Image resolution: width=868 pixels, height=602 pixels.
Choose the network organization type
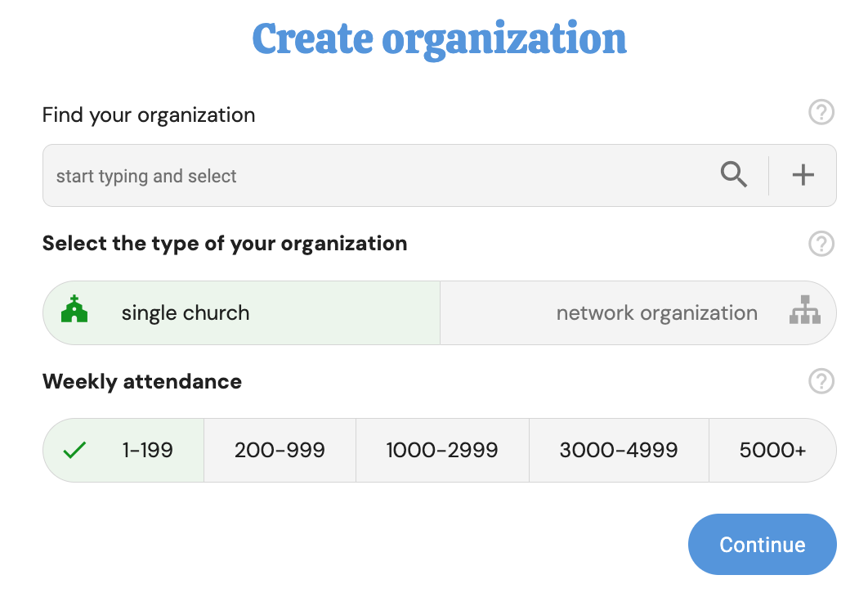pyautogui.click(x=656, y=313)
